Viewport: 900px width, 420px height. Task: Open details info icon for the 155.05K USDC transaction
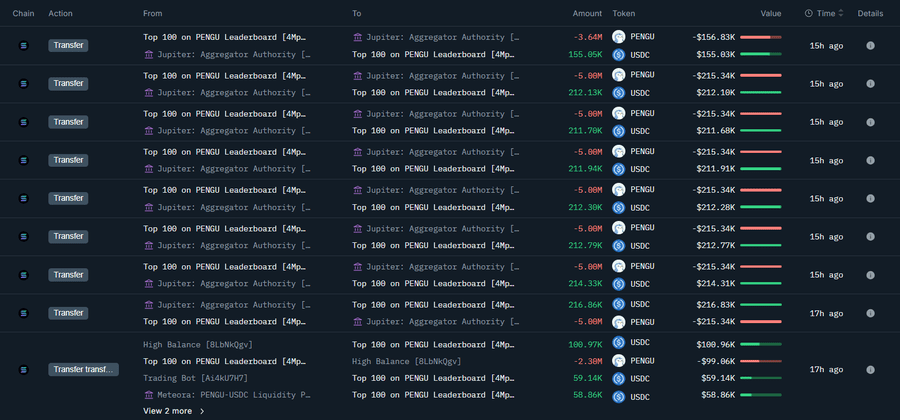pos(870,45)
